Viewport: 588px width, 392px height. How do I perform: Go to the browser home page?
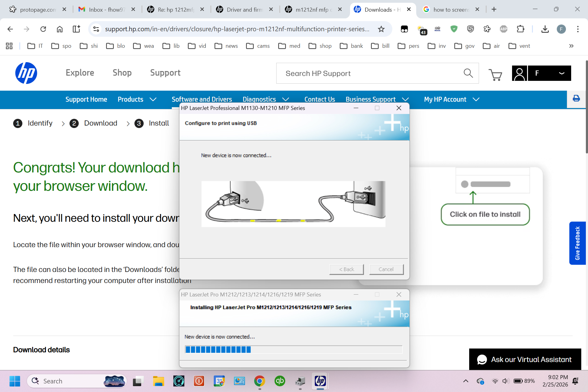(60, 29)
